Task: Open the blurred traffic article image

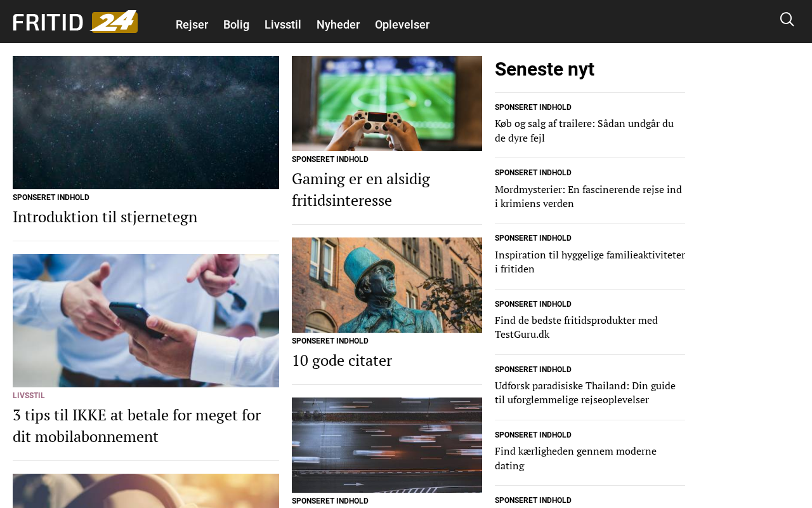Action: point(387,445)
